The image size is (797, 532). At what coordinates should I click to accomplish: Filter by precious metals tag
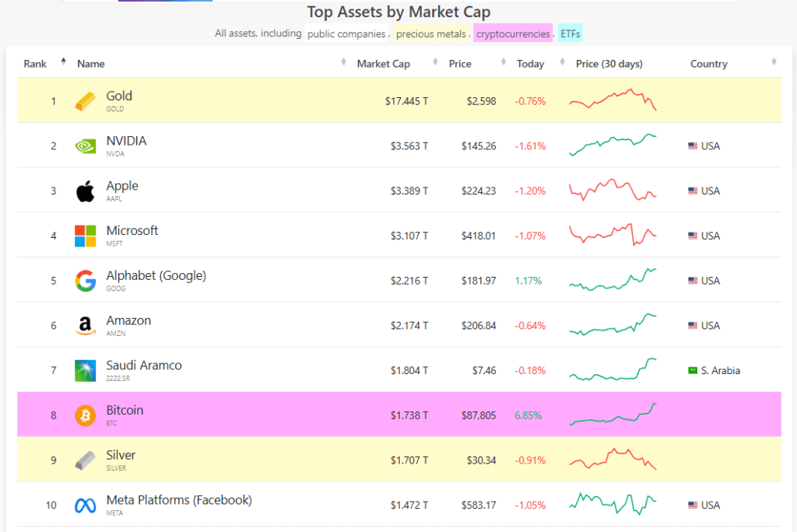coord(430,34)
